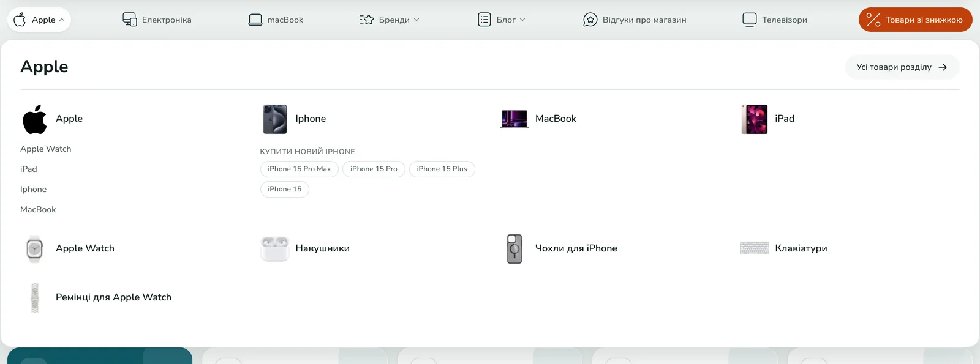This screenshot has height=364, width=980.
Task: Open MacBook sublink under Apple
Action: tap(38, 209)
